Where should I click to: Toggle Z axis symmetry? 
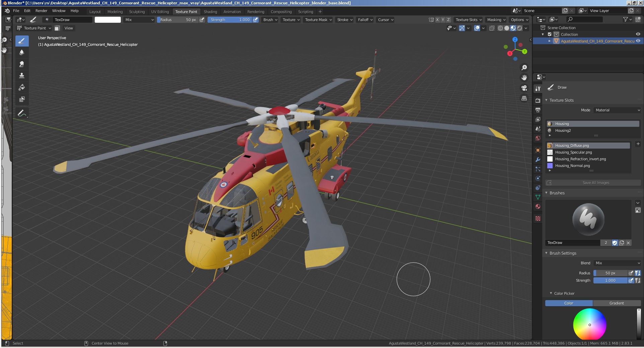tap(449, 20)
